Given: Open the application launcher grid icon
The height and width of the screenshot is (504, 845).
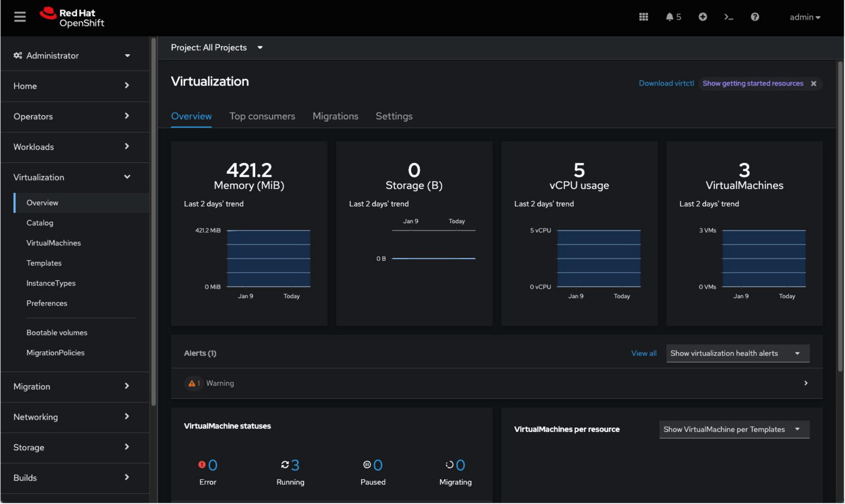Looking at the screenshot, I should pos(643,17).
